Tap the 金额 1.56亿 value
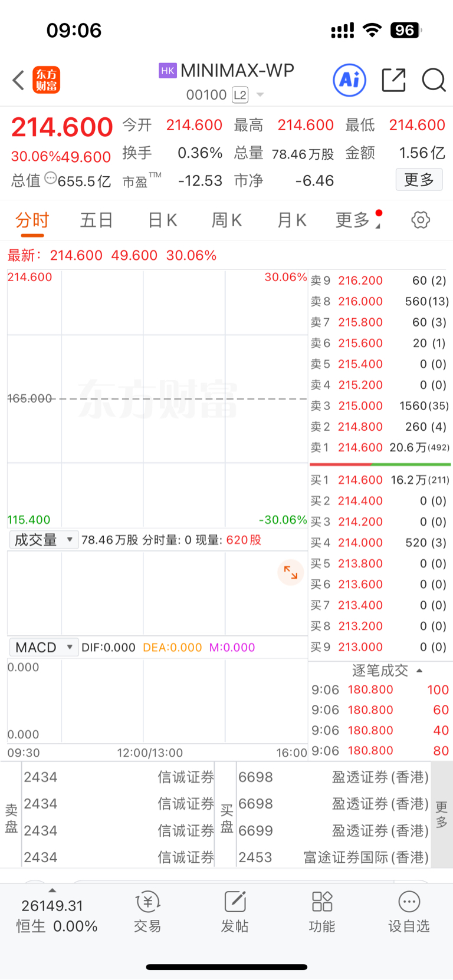Viewport: 453px width, 980px height. click(x=395, y=153)
